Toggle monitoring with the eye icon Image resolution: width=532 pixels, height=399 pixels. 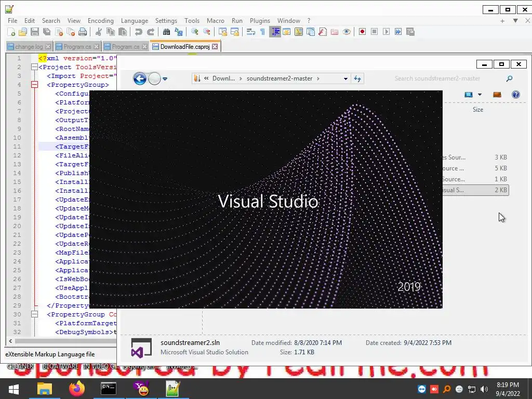pyautogui.click(x=347, y=32)
